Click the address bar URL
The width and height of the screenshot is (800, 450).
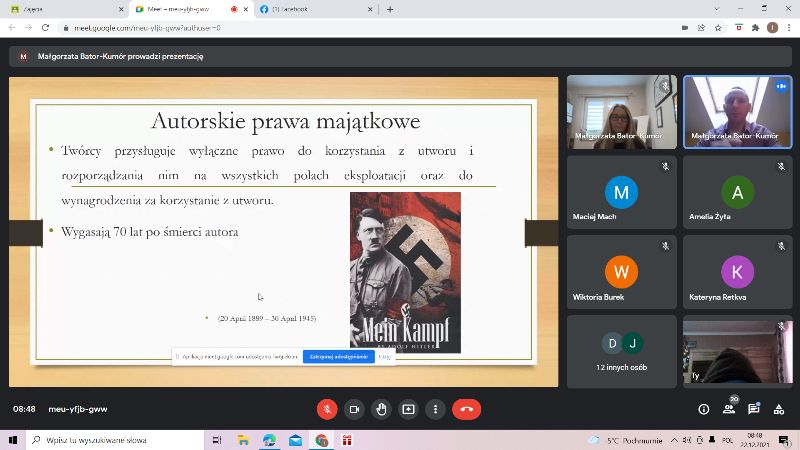point(147,28)
